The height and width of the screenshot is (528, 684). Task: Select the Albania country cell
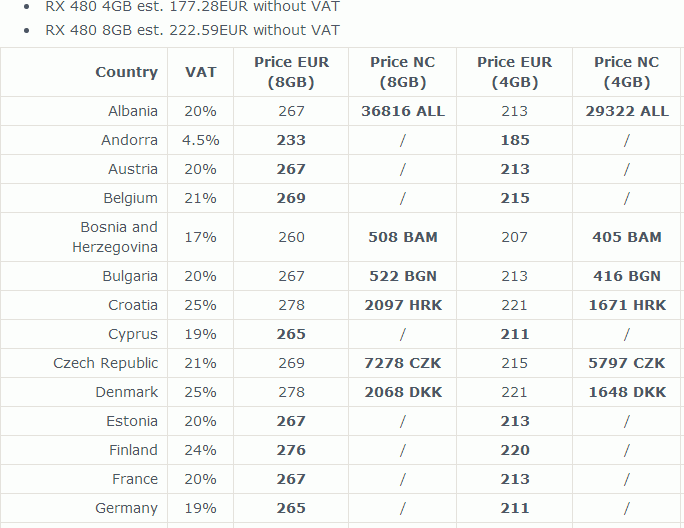pos(133,111)
